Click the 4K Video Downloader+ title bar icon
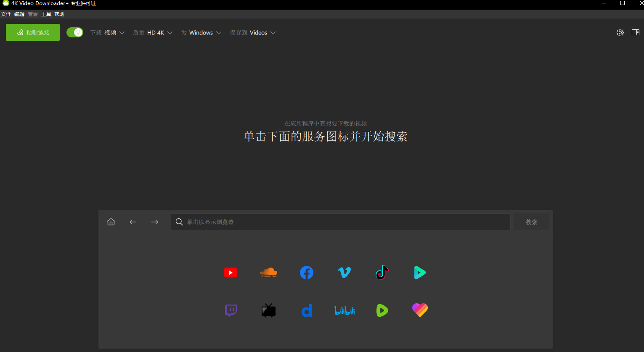This screenshot has width=644, height=352. (6, 3)
